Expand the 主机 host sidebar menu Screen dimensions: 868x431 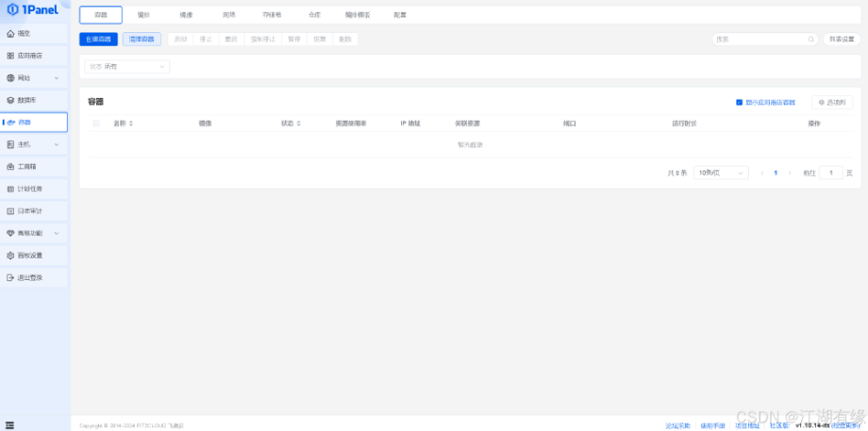[x=34, y=144]
